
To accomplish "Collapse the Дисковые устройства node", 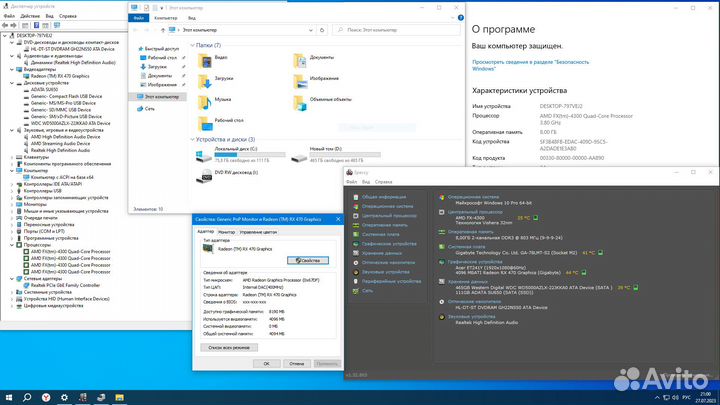I will 12,83.
